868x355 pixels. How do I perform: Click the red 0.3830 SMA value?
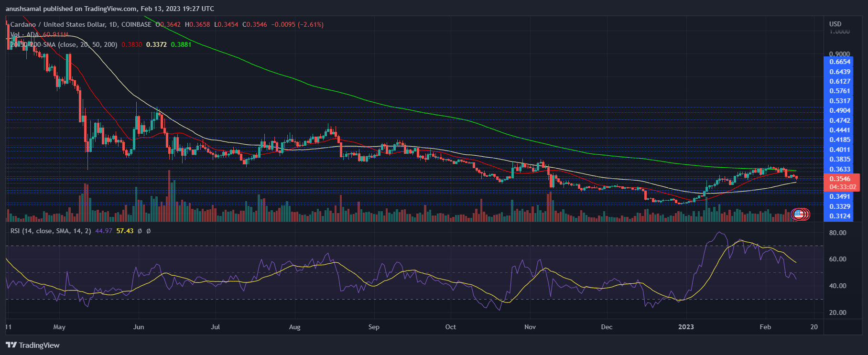131,44
